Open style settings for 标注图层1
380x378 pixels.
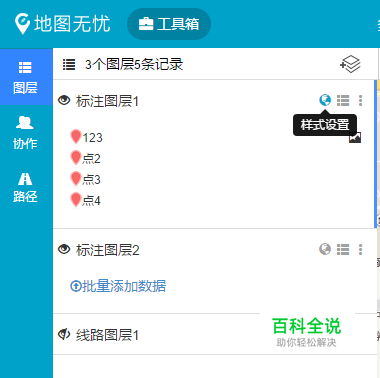(325, 100)
